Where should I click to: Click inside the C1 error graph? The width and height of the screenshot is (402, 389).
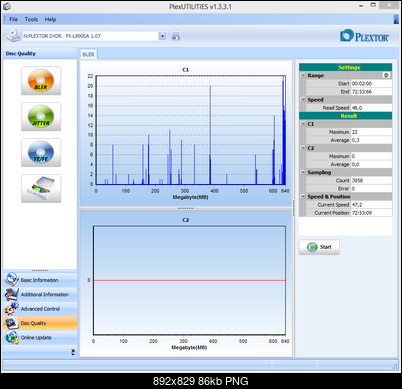(x=191, y=130)
